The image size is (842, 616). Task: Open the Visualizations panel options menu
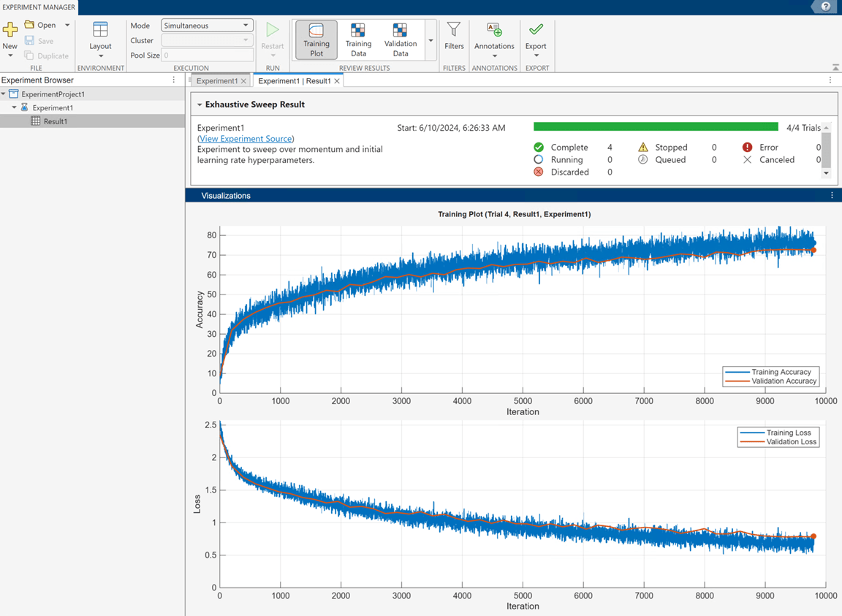[x=832, y=196]
